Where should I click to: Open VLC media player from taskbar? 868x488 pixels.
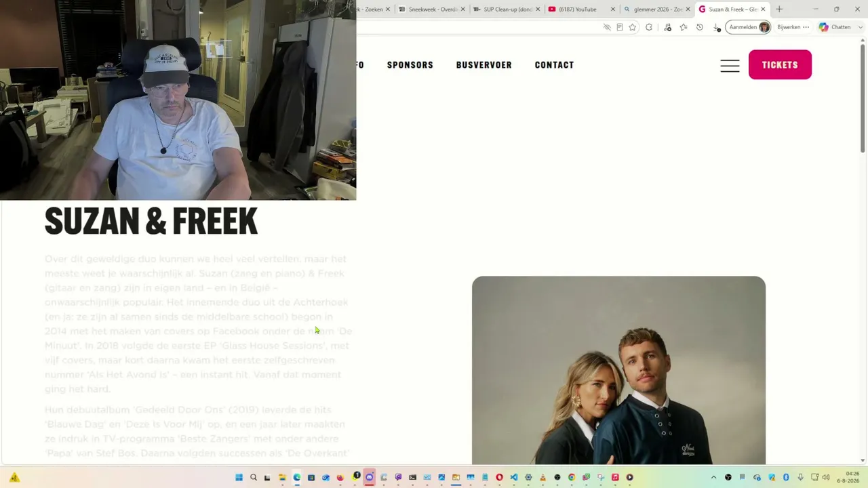coord(542,477)
